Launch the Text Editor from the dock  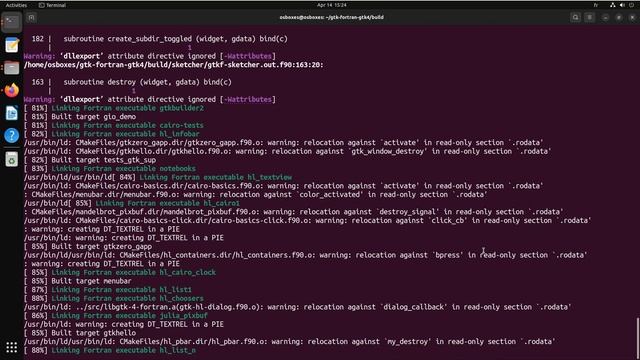11,45
